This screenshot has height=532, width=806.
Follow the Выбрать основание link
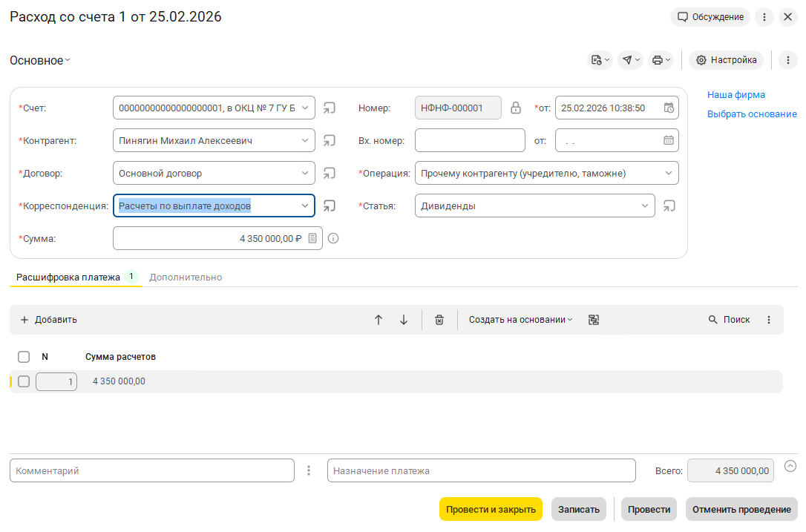(752, 114)
